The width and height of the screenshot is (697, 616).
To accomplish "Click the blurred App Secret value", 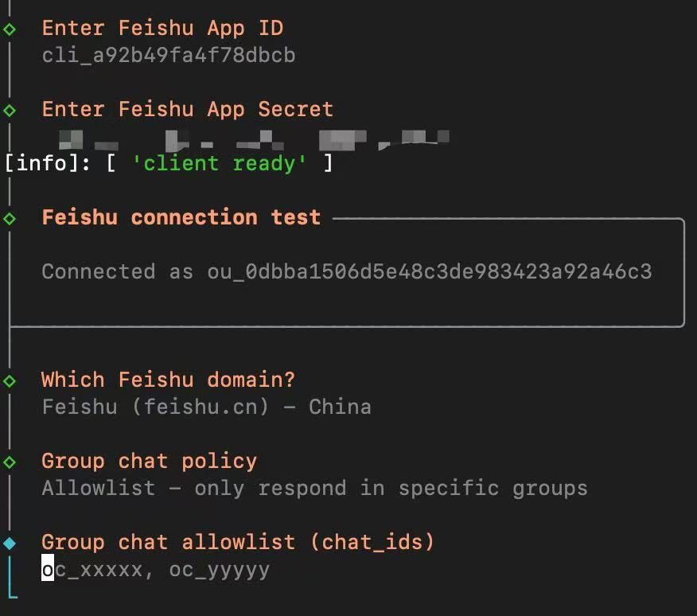I will (x=253, y=141).
